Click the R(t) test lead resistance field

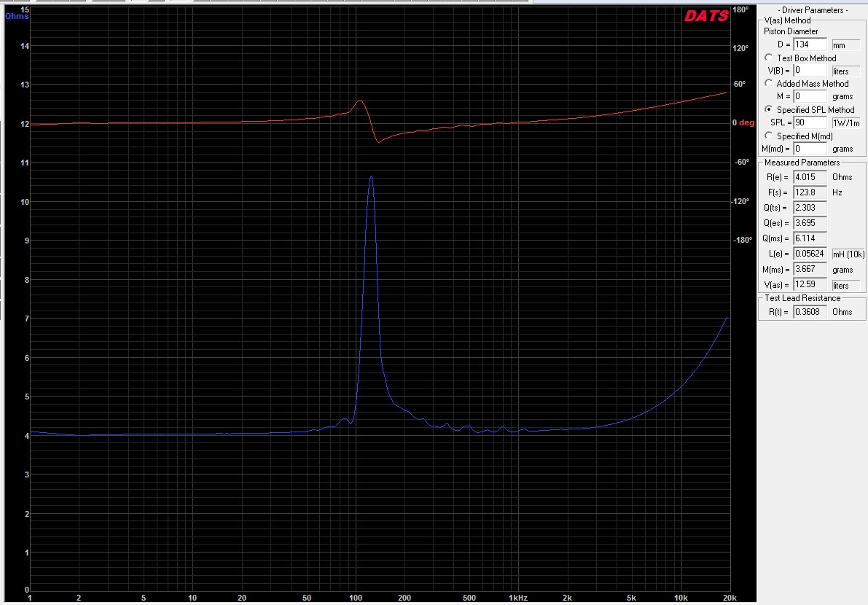pyautogui.click(x=810, y=312)
